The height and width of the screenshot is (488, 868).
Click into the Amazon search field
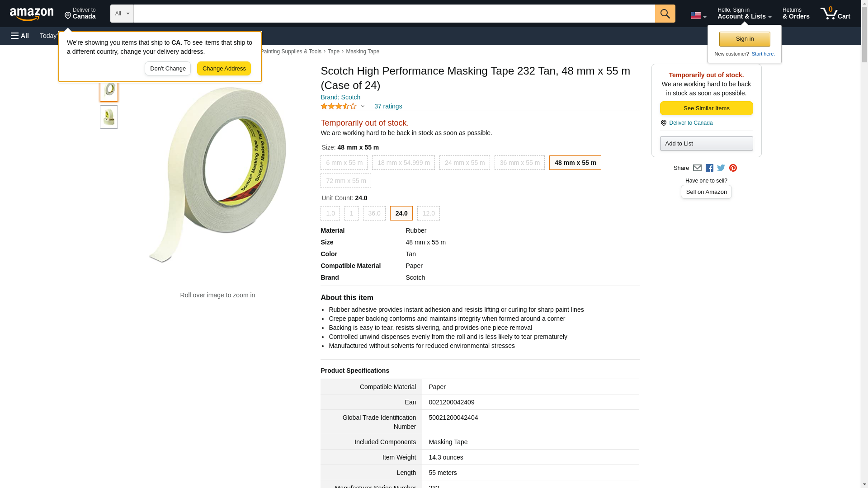coord(394,14)
